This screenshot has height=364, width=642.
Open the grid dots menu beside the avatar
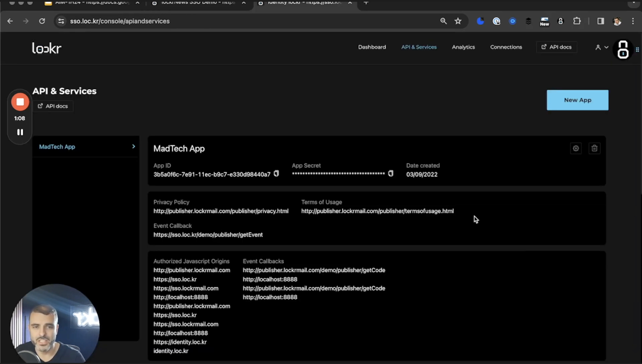(637, 50)
